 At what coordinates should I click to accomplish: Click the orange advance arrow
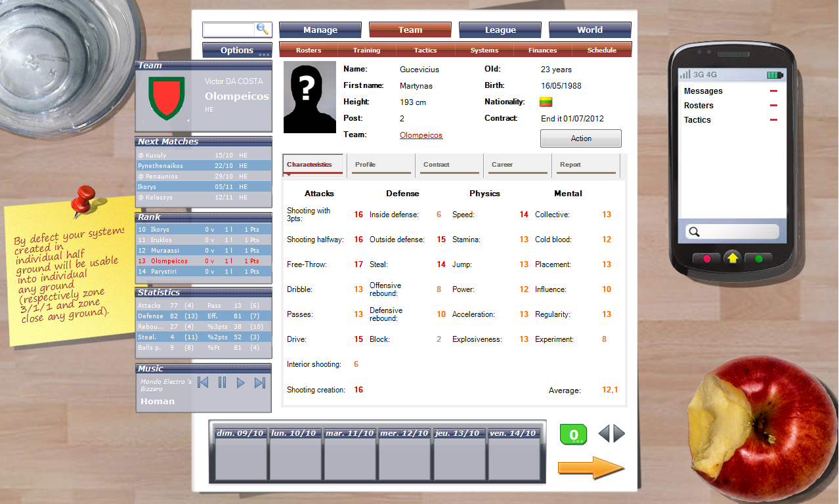[590, 467]
